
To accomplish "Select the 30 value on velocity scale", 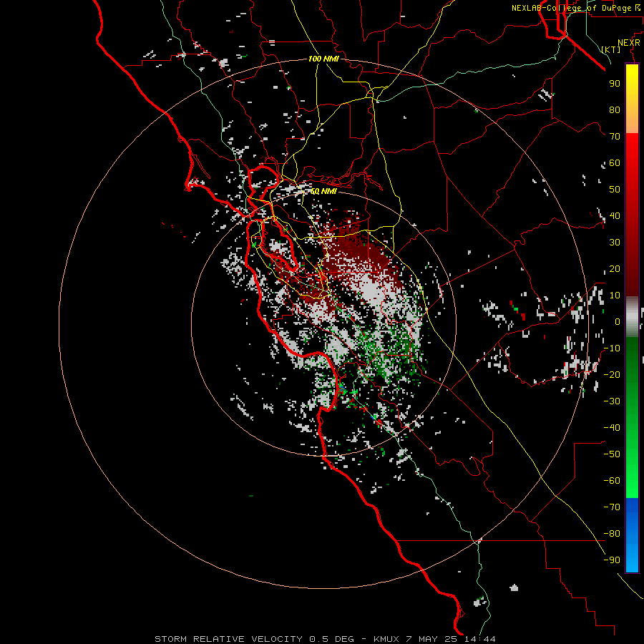I will click(x=615, y=243).
